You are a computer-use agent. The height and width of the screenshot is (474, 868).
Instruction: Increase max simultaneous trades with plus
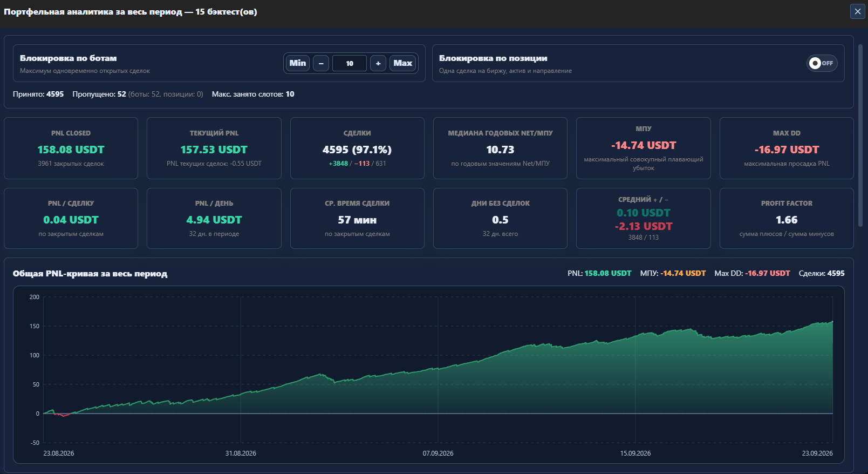point(378,63)
